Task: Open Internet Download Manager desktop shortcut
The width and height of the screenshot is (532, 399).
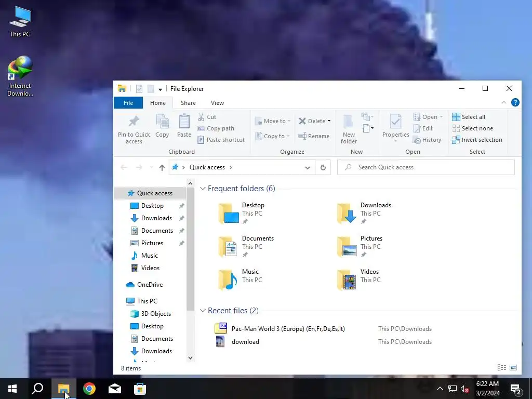Action: click(20, 76)
